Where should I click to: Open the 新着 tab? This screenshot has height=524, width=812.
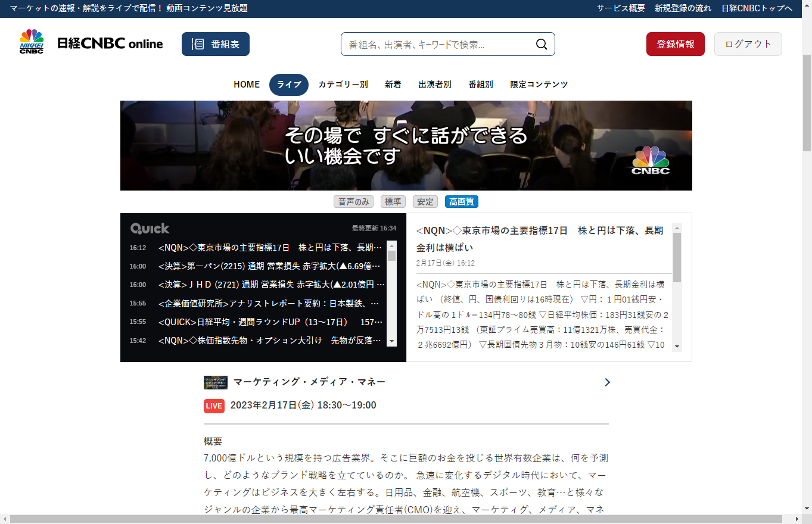(x=393, y=85)
